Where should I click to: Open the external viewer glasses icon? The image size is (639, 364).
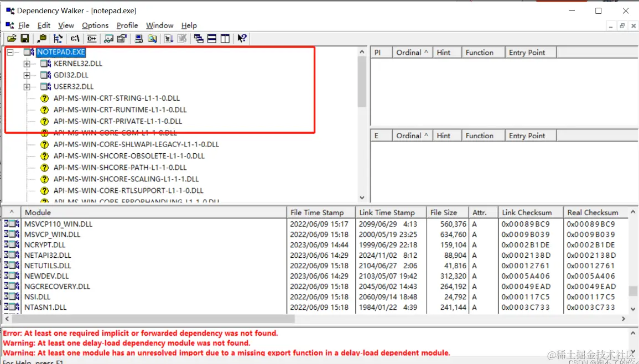click(x=109, y=39)
